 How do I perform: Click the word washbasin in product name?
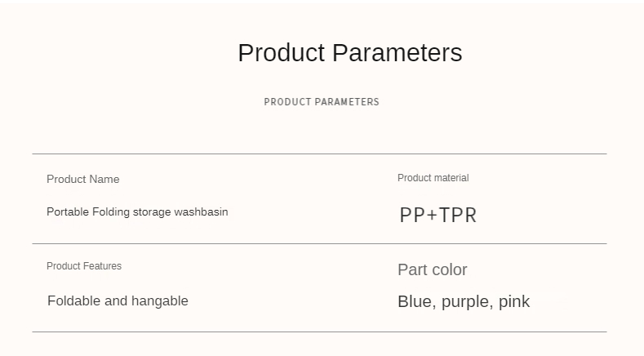coord(201,212)
